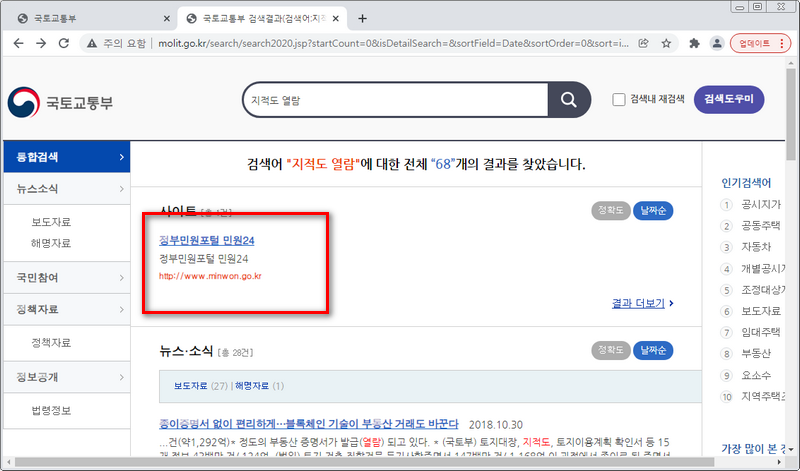Open the 해명자료 submenu item
Viewport: 800px width, 471px height.
click(51, 243)
